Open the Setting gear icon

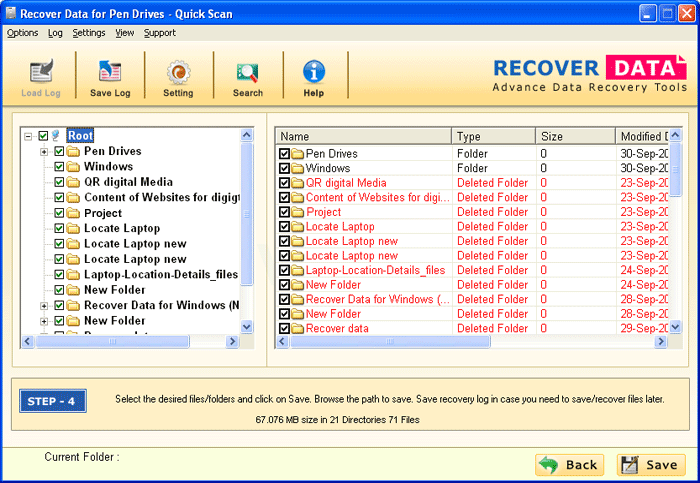click(178, 72)
